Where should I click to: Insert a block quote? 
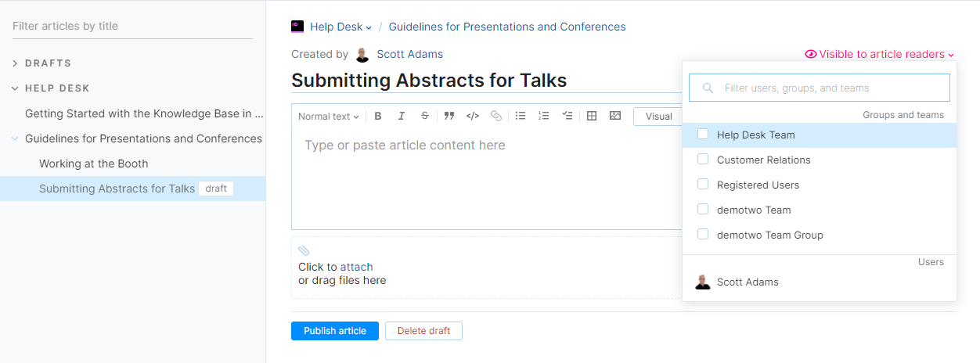[449, 116]
